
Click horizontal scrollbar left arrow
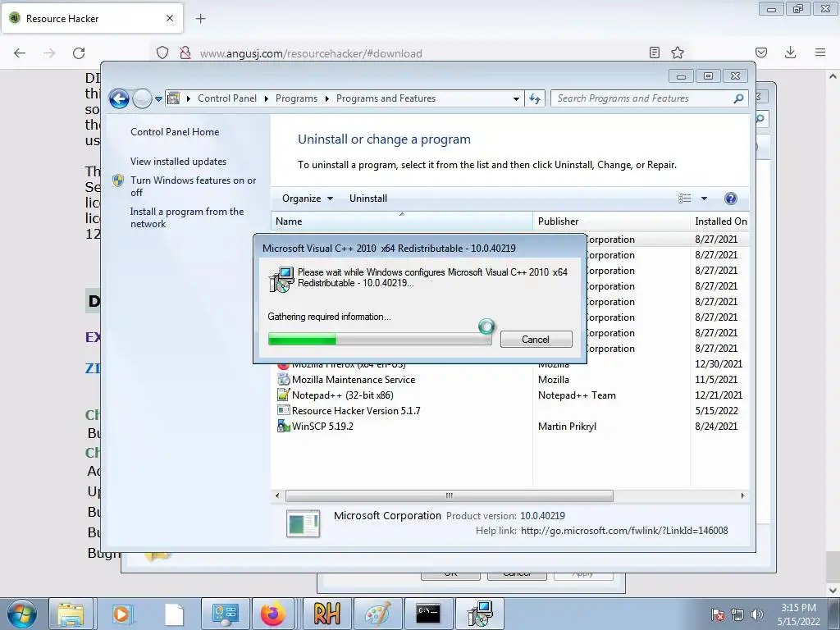[277, 495]
